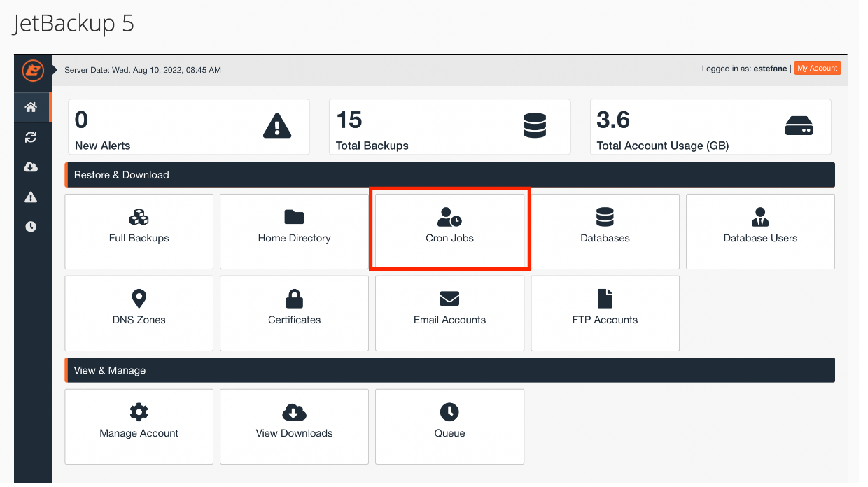Click the 3.6 usage value
Image resolution: width=868 pixels, height=487 pixels.
click(613, 120)
